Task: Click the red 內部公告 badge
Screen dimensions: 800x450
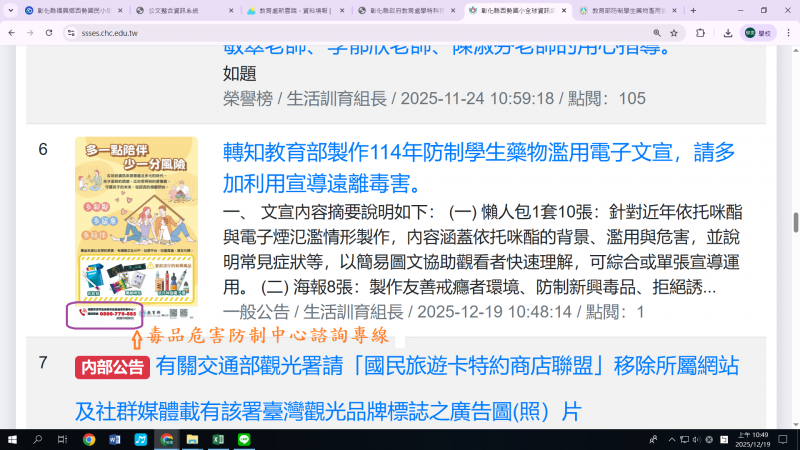Action: point(112,367)
